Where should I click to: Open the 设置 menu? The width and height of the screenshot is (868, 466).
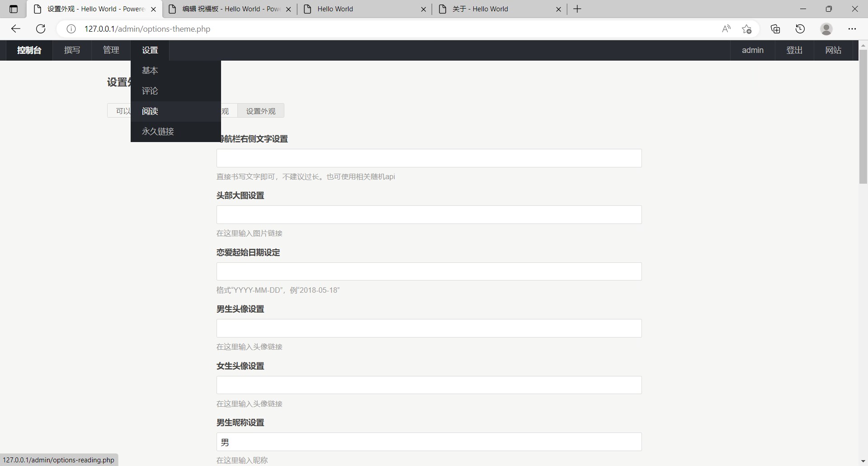(150, 50)
